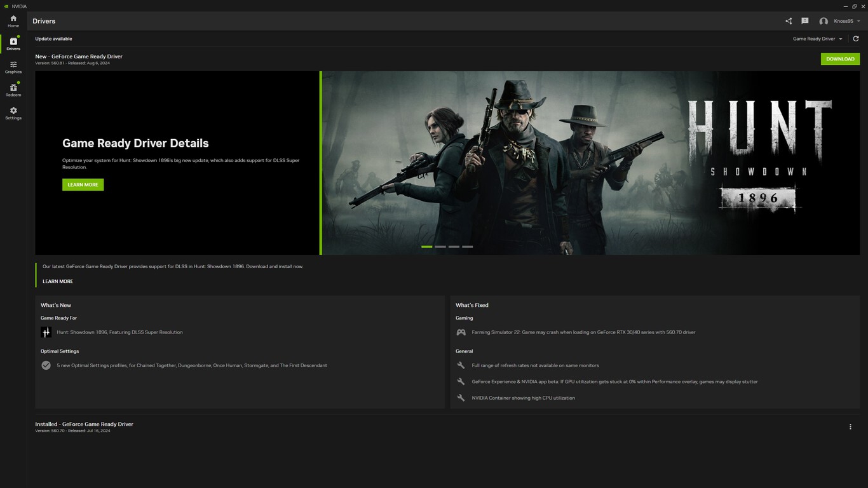Click 'Game Ready Driver Details' banner title
This screenshot has width=868, height=488.
click(135, 144)
